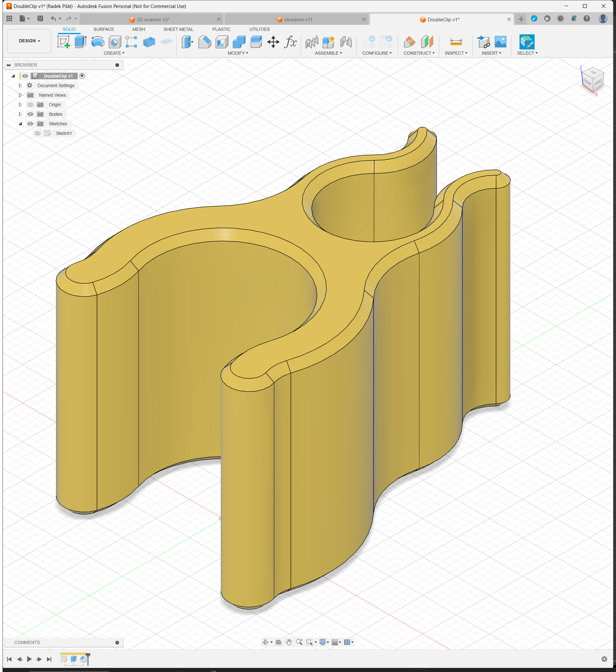Select the Measure tool
Viewport: 616px width, 672px height.
[456, 42]
